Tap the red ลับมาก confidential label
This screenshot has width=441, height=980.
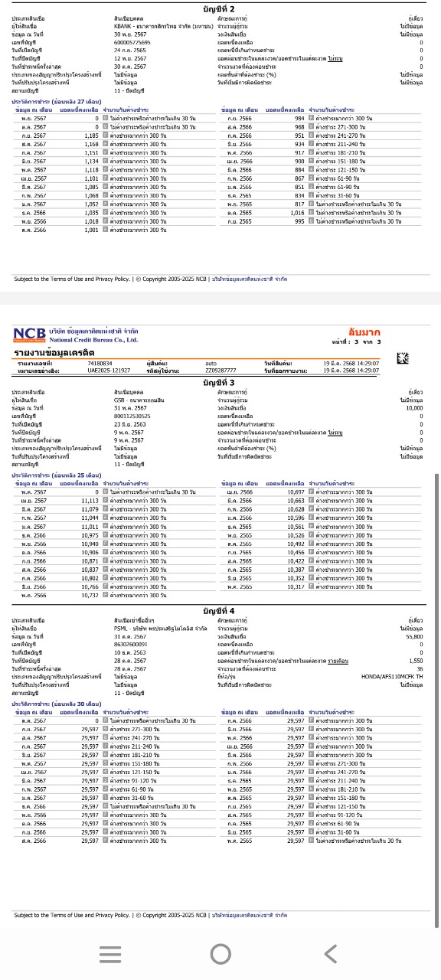pos(364,332)
